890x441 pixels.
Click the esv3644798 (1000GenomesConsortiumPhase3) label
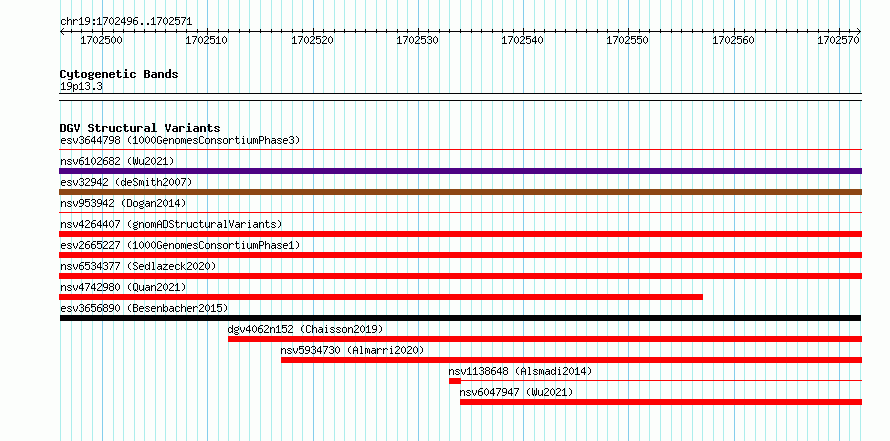click(x=180, y=140)
